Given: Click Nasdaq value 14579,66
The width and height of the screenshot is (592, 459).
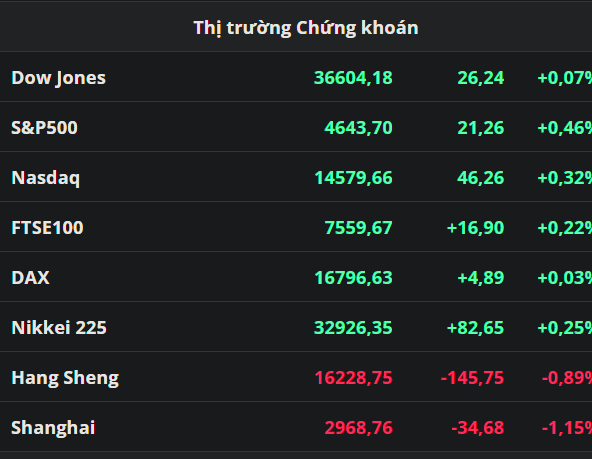Looking at the screenshot, I should click(353, 178).
